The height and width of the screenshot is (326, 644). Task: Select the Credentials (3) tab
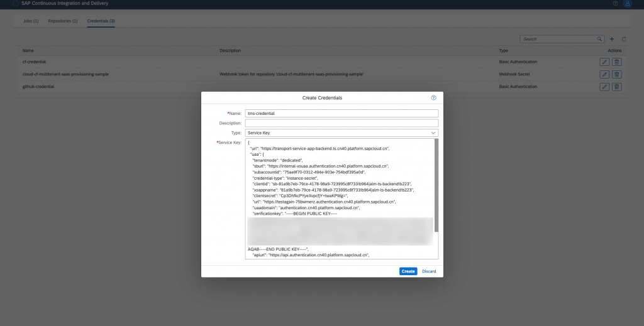tap(101, 21)
